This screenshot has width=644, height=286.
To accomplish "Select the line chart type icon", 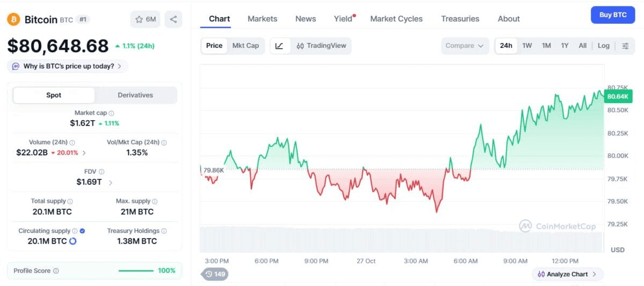I will [279, 46].
